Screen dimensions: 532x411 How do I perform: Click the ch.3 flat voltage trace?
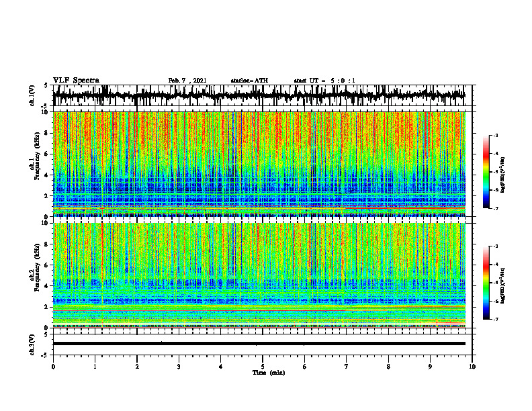tap(259, 344)
